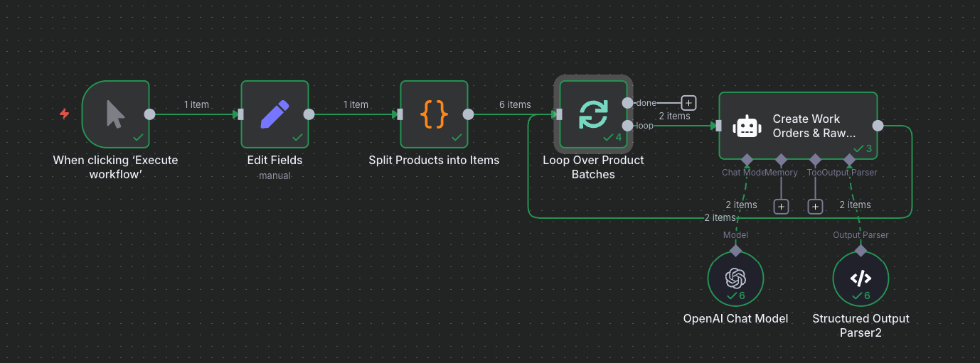The height and width of the screenshot is (363, 980).
Task: Click the done output handle of loop node
Action: (x=627, y=102)
